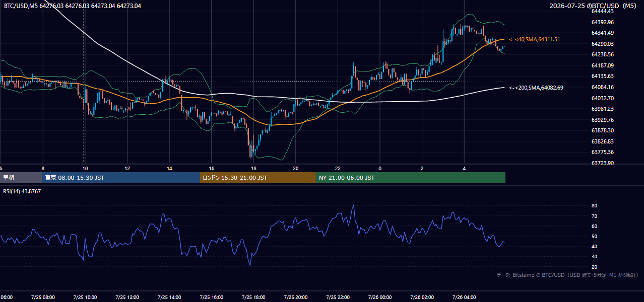Click price axis value 64135.63

[602, 76]
